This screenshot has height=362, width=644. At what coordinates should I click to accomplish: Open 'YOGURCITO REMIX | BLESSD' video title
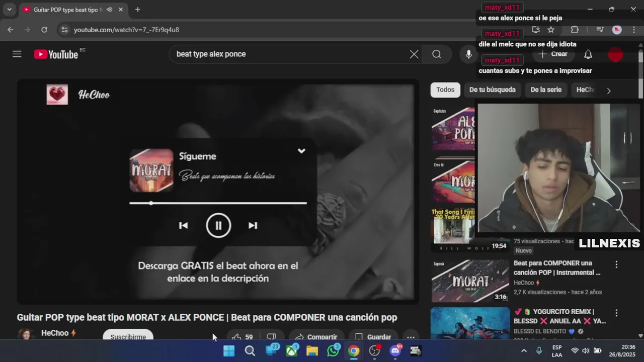tap(559, 316)
